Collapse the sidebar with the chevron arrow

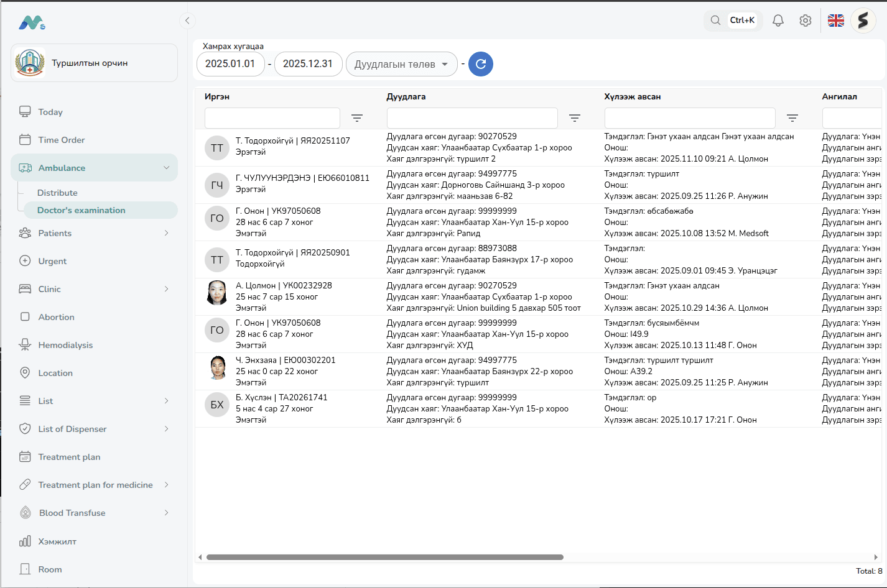[x=187, y=21]
